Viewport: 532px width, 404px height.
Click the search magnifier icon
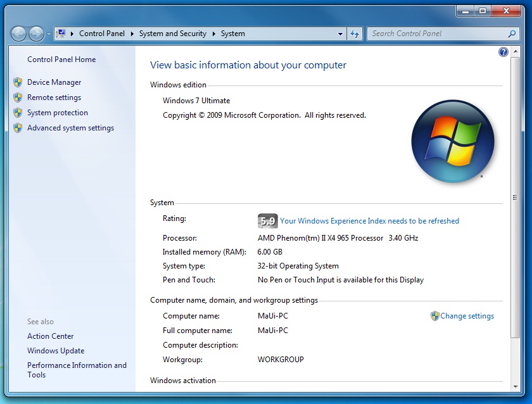point(512,34)
